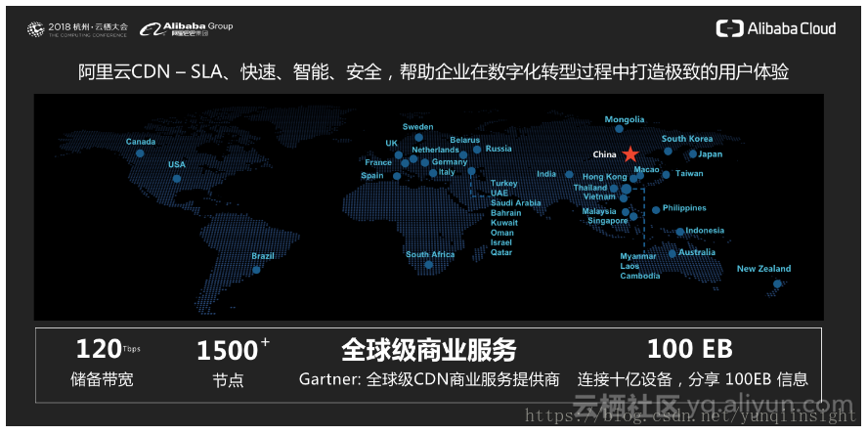The height and width of the screenshot is (435, 868).
Task: Click the dot right of Spain label
Action: pyautogui.click(x=397, y=176)
